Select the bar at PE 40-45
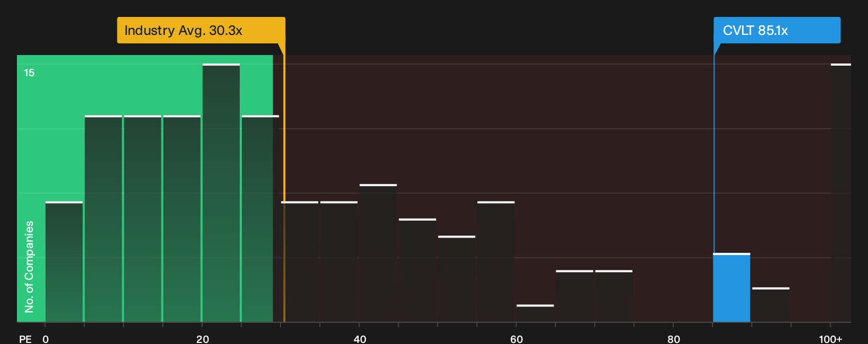Screen dimensions: 868x344 coord(378,253)
